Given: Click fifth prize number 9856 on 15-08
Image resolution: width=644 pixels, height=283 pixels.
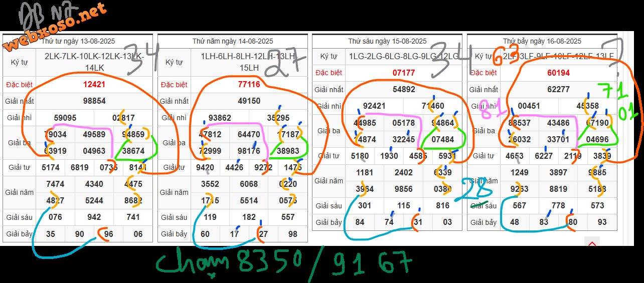Looking at the screenshot, I should pos(404,189).
